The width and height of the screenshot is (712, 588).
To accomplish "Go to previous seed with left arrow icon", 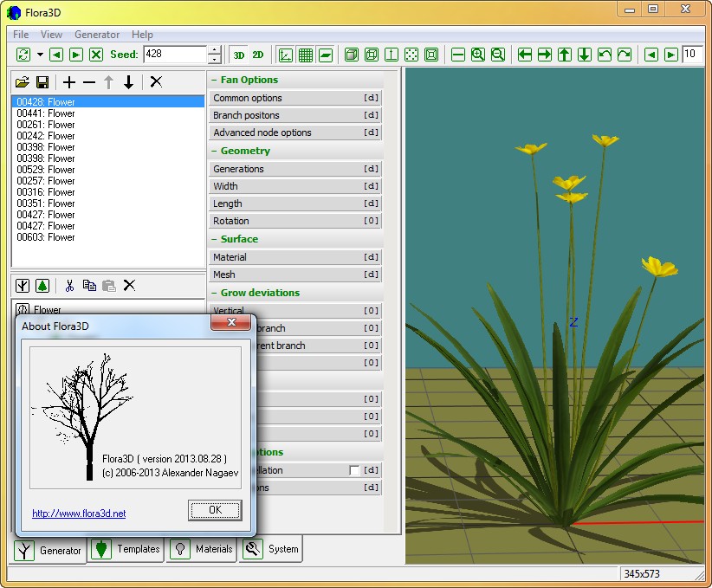I will (56, 55).
